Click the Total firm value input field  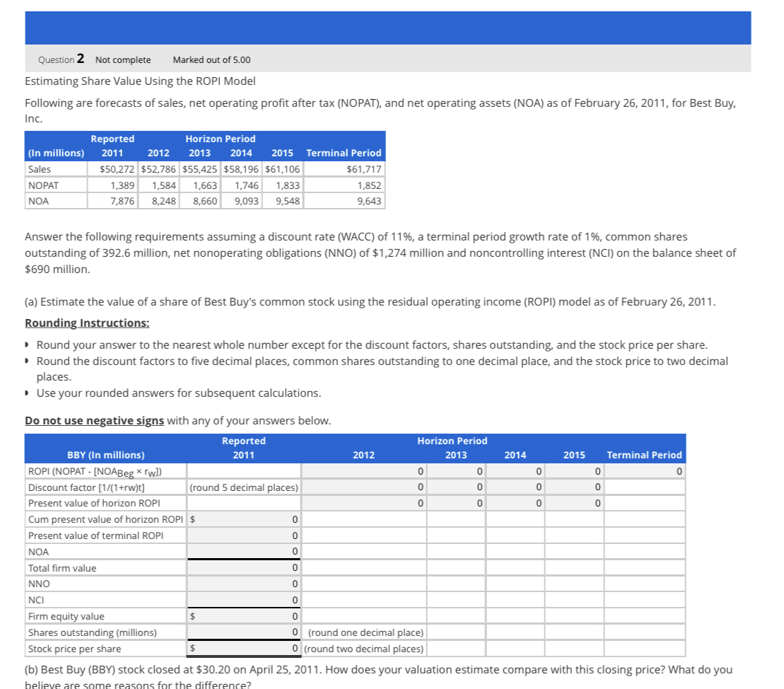tap(244, 567)
